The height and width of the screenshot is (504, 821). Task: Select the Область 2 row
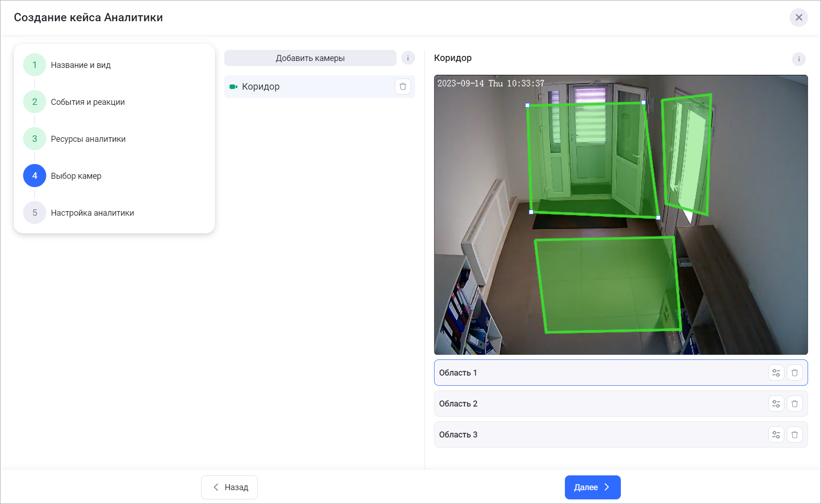coord(596,404)
